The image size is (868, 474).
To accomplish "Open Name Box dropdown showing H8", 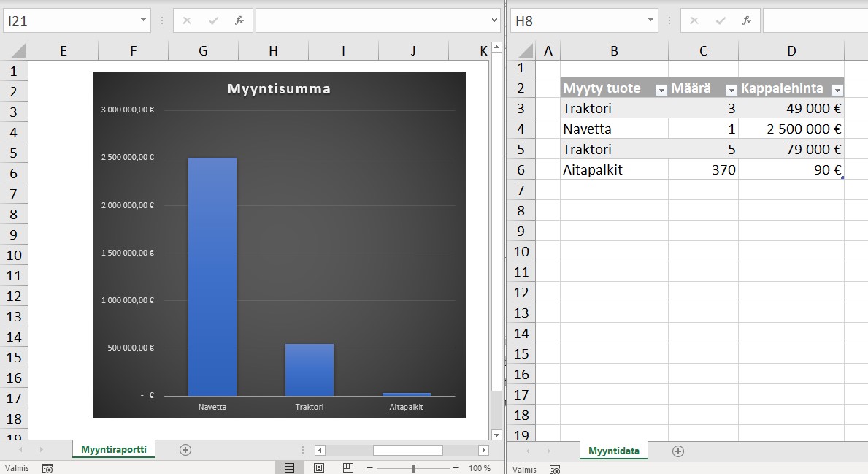I will [650, 20].
